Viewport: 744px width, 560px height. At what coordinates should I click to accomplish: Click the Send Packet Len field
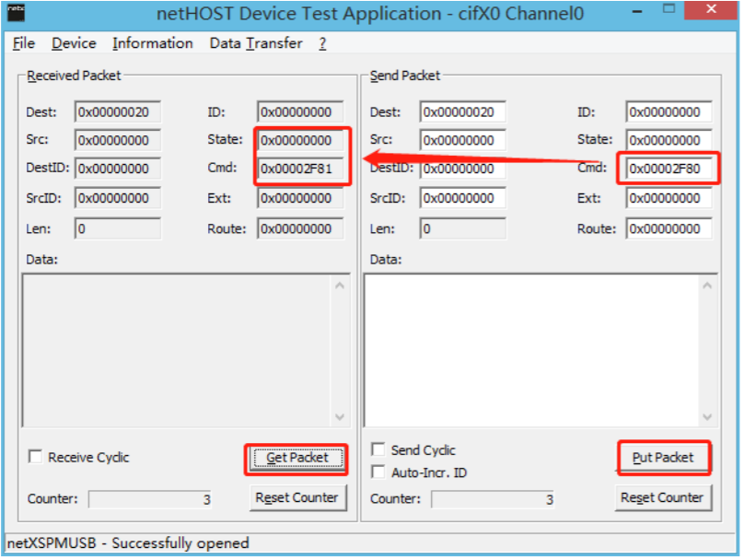pos(462,228)
